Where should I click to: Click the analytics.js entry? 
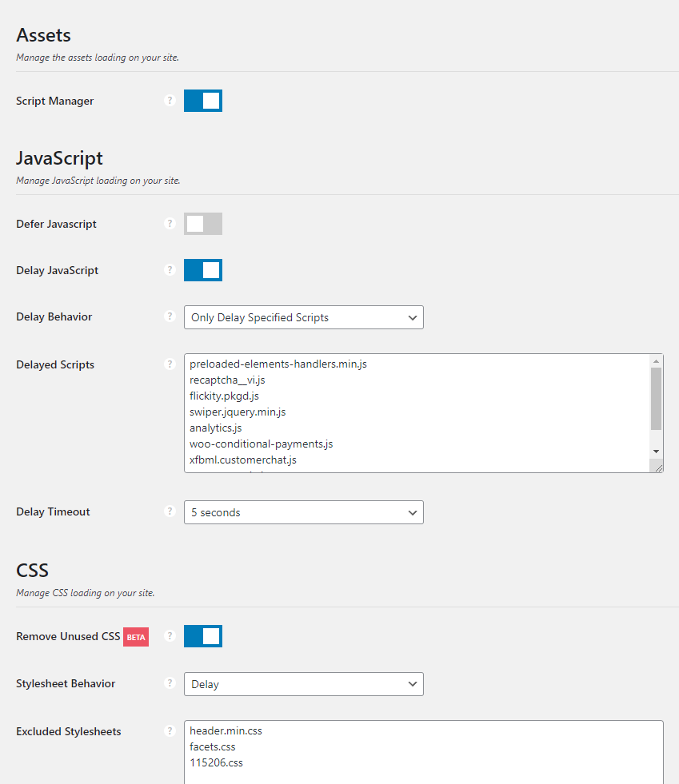click(x=216, y=428)
